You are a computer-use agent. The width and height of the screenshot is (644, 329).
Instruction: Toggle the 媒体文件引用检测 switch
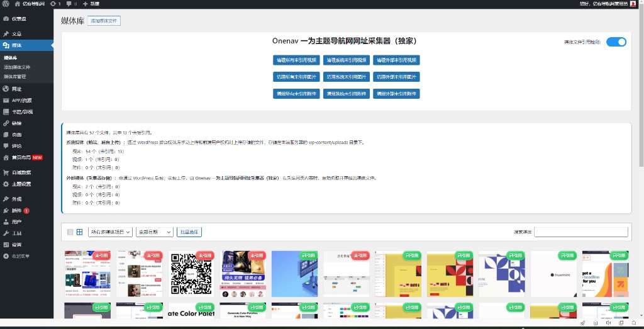pyautogui.click(x=616, y=42)
